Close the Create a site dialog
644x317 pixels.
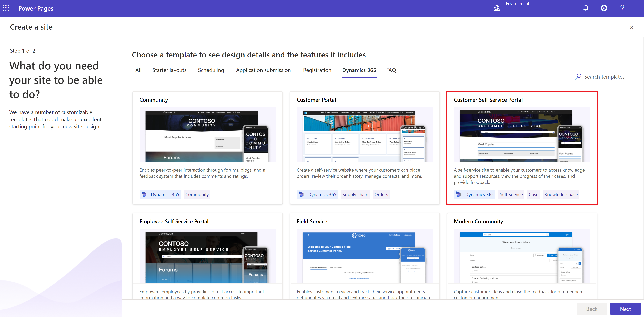point(631,28)
